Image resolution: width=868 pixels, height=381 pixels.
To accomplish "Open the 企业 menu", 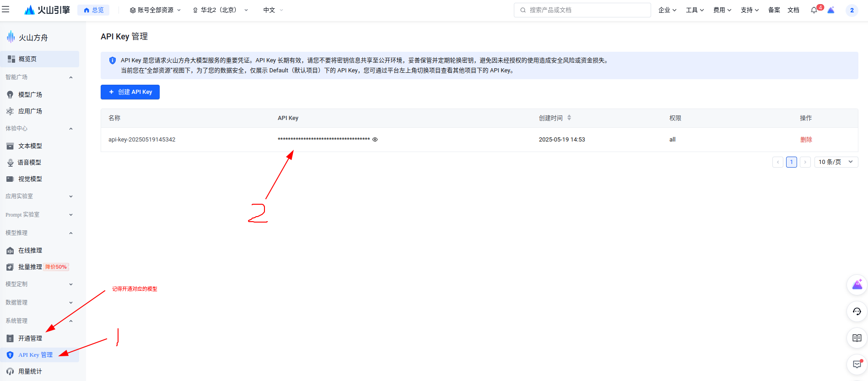I will (x=667, y=10).
